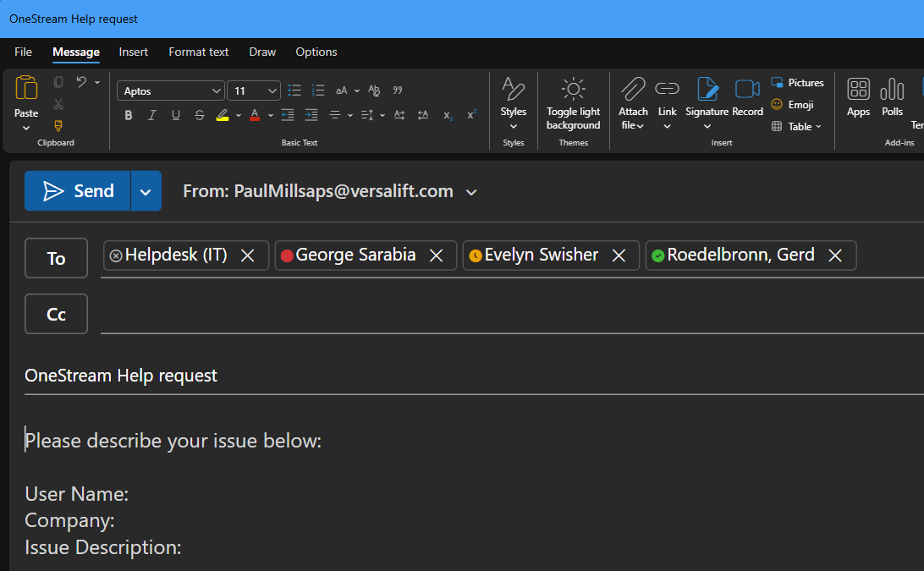Click the Cut scissors icon
This screenshot has width=924, height=571.
(x=58, y=104)
